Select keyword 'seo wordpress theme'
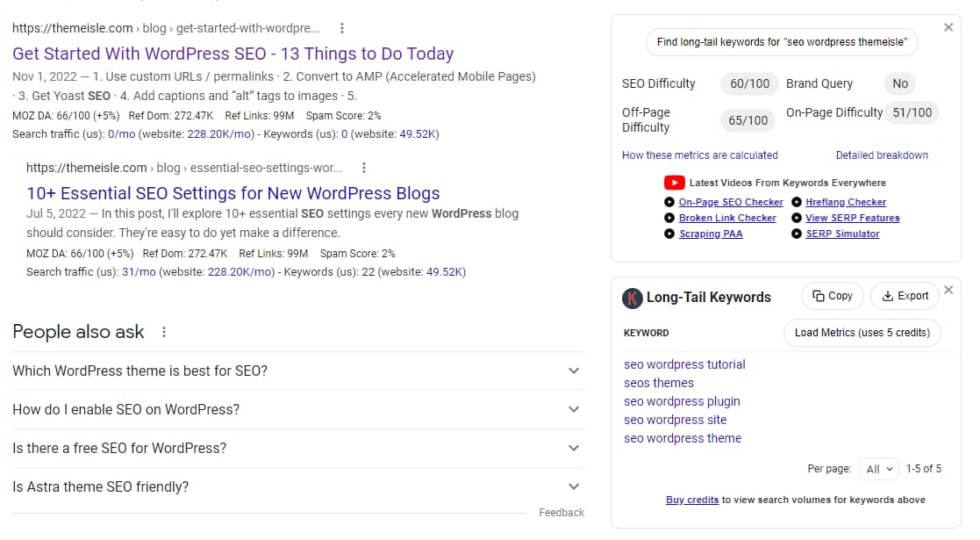980x540 pixels. click(683, 438)
